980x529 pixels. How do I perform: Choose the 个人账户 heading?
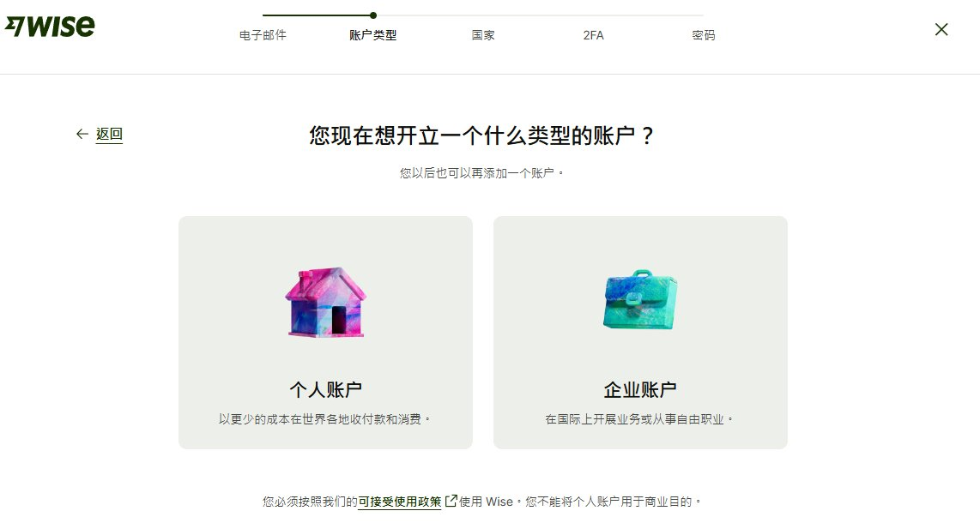pos(325,390)
